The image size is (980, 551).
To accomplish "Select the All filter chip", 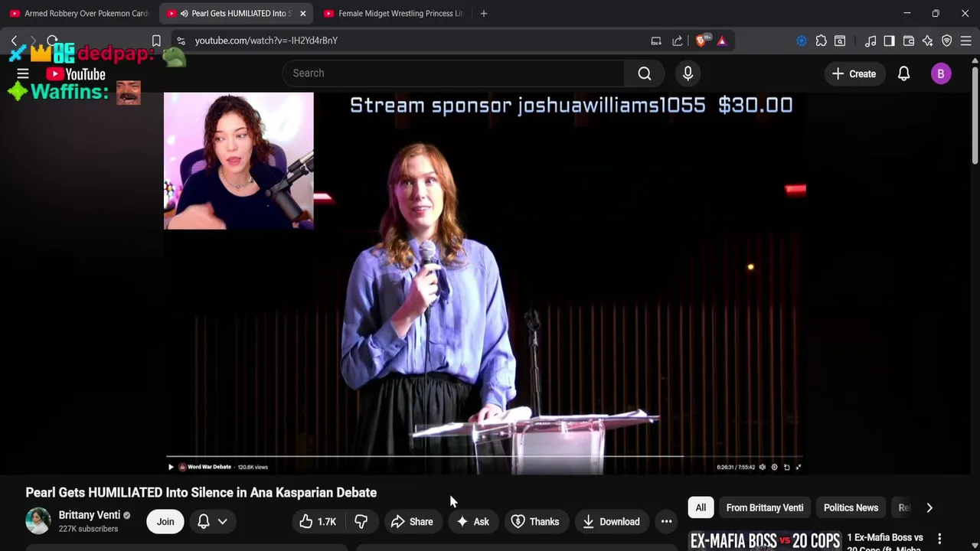I will pyautogui.click(x=701, y=507).
